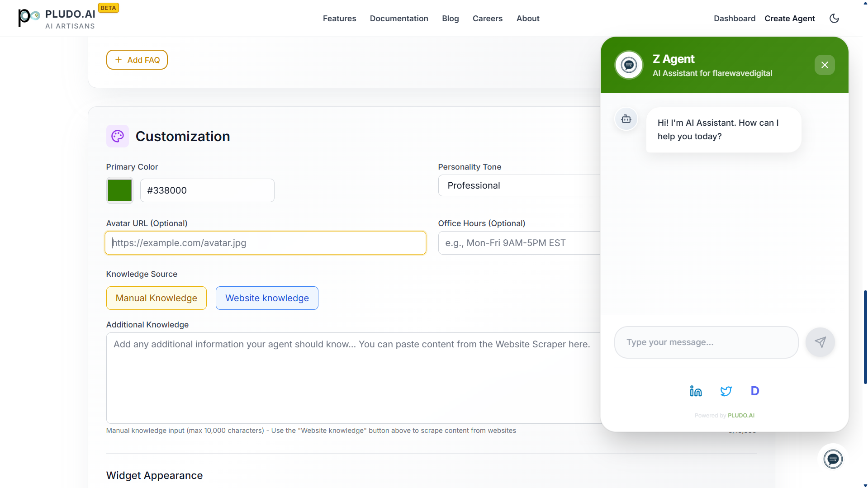Focus the Avatar URL input field
Viewport: 868px width, 488px height.
[x=265, y=242]
